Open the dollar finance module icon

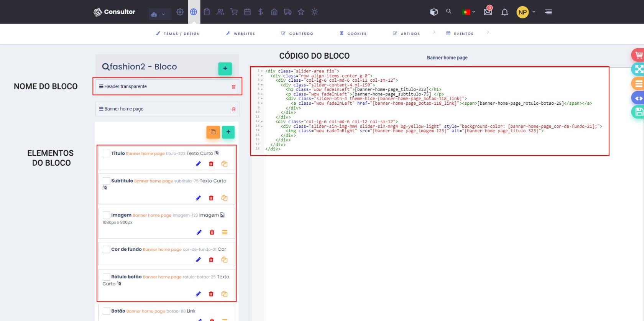click(x=261, y=12)
